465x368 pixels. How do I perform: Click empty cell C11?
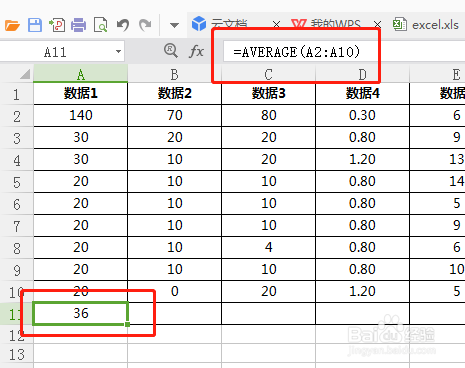pyautogui.click(x=268, y=314)
